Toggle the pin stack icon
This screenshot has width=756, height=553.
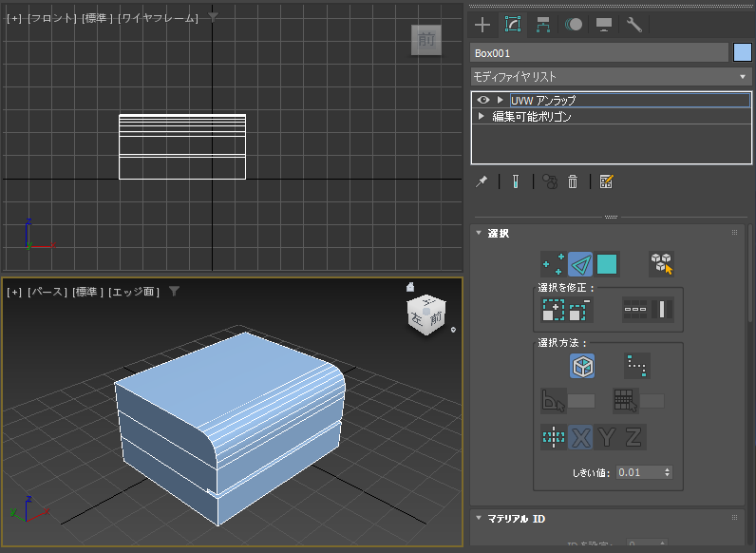(x=482, y=181)
